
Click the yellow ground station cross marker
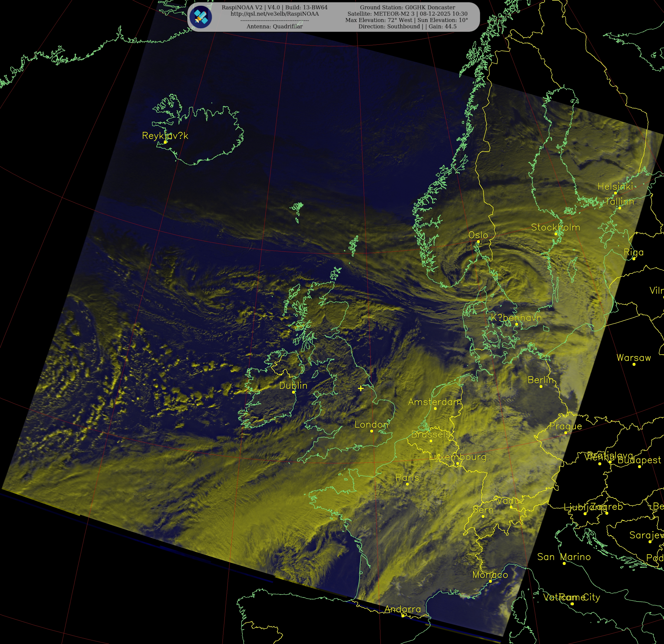tap(361, 388)
